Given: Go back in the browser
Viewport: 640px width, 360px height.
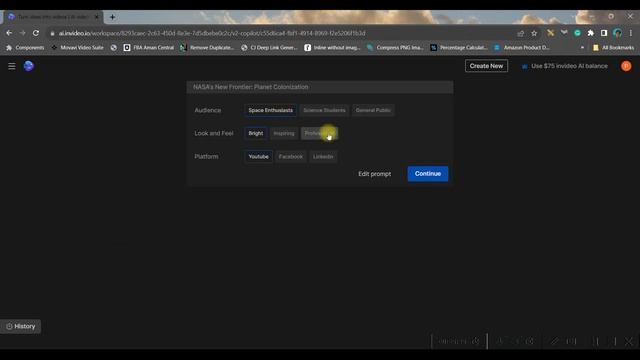Looking at the screenshot, I should [9, 33].
